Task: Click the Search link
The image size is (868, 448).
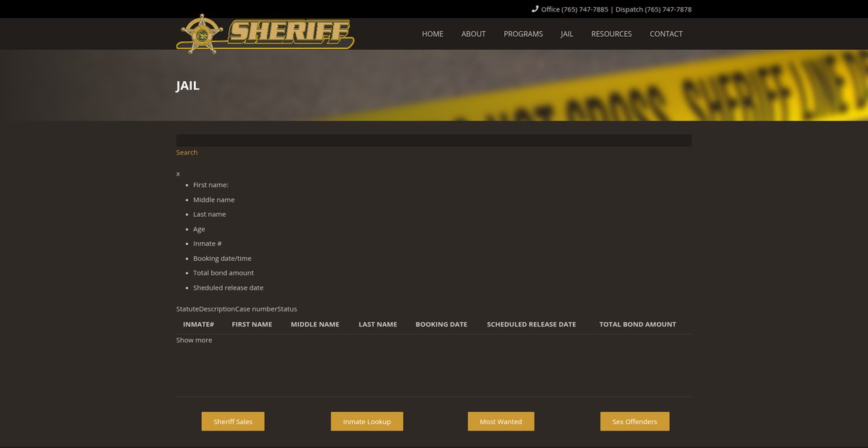Action: 187,152
